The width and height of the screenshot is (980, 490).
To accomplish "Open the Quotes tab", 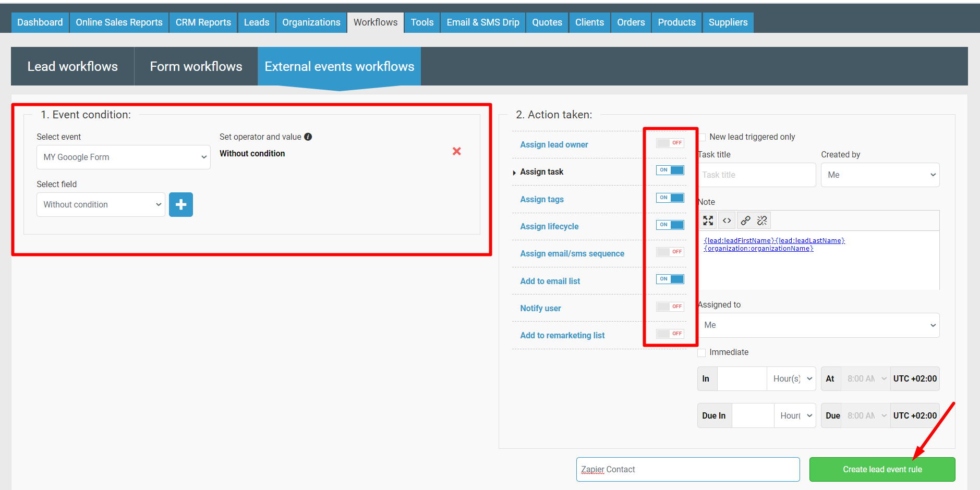I will tap(547, 22).
